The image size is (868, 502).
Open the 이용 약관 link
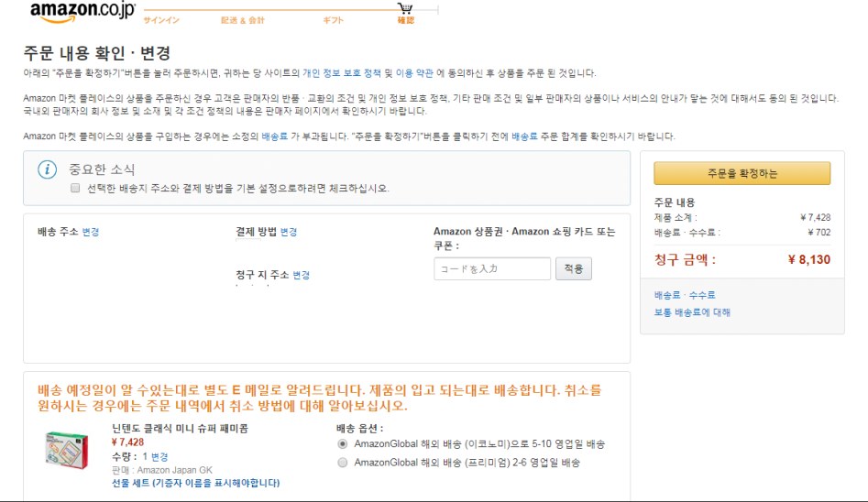414,73
